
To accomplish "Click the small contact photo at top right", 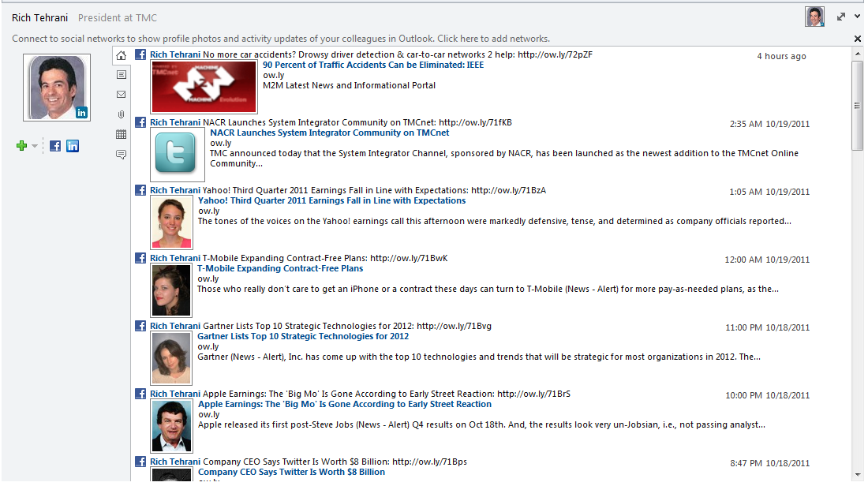I will 814,17.
